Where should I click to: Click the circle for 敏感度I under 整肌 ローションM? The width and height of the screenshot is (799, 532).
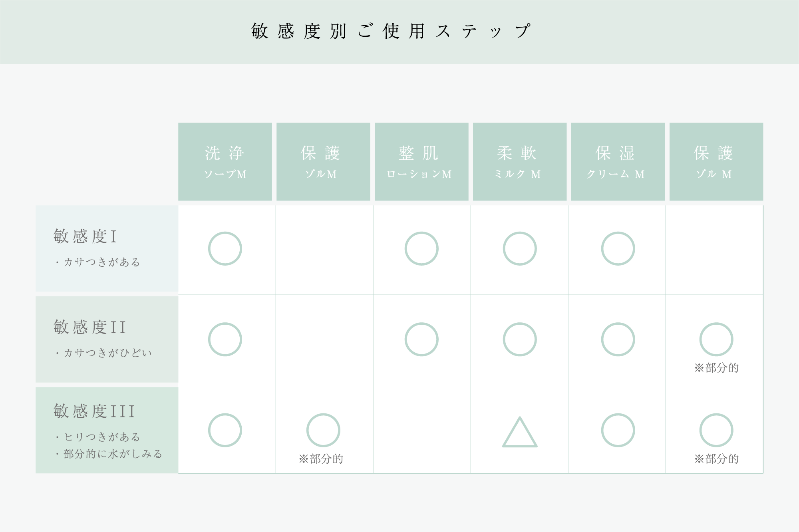click(x=421, y=248)
